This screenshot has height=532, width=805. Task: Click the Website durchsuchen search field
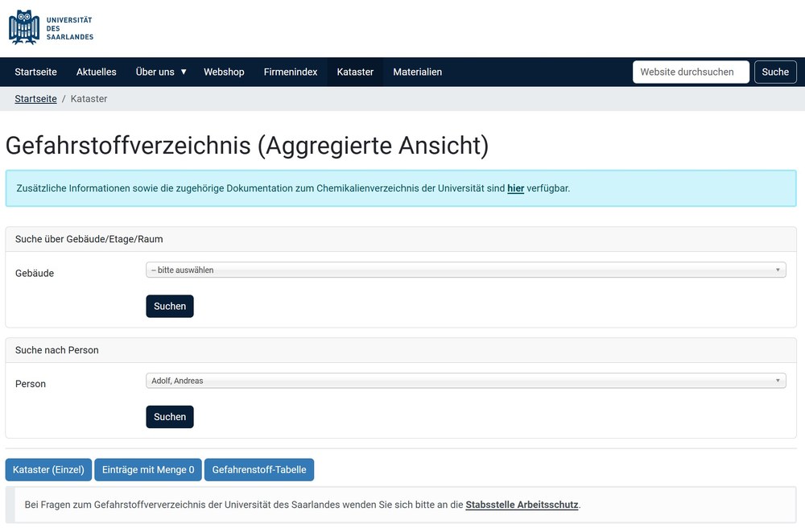click(691, 72)
